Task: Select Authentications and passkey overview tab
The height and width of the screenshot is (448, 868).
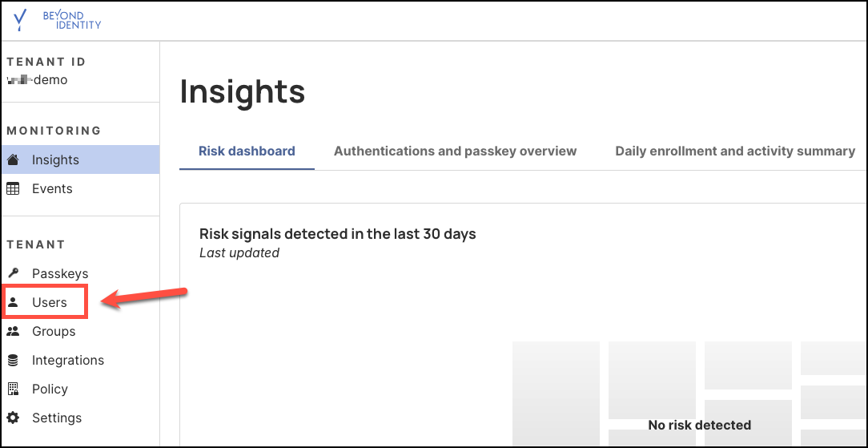Action: 455,151
